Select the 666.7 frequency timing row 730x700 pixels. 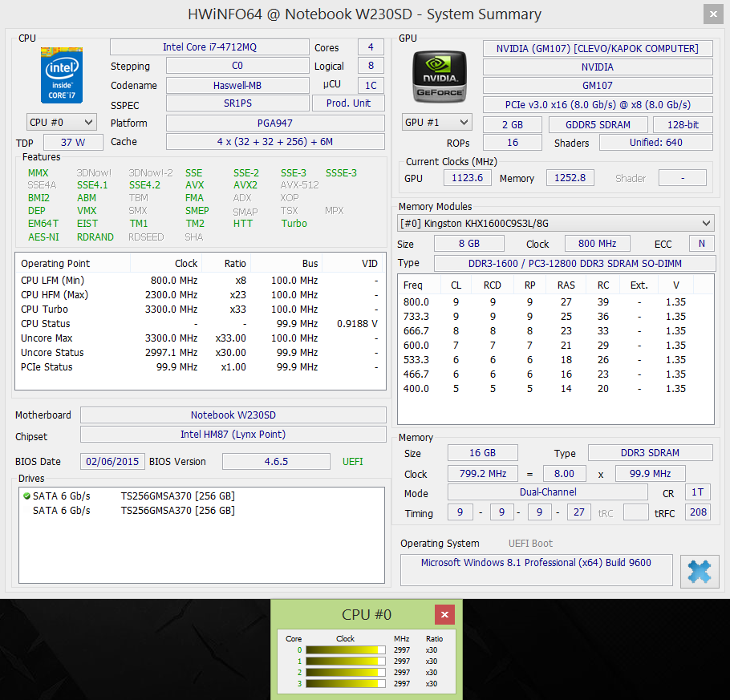(x=555, y=331)
